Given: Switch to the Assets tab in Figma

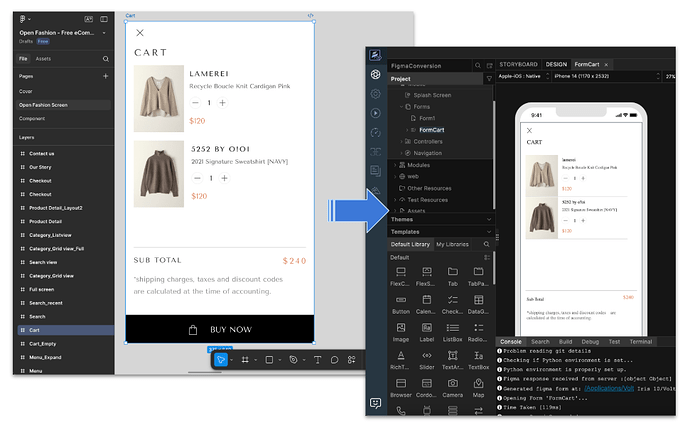Looking at the screenshot, I should coord(43,59).
